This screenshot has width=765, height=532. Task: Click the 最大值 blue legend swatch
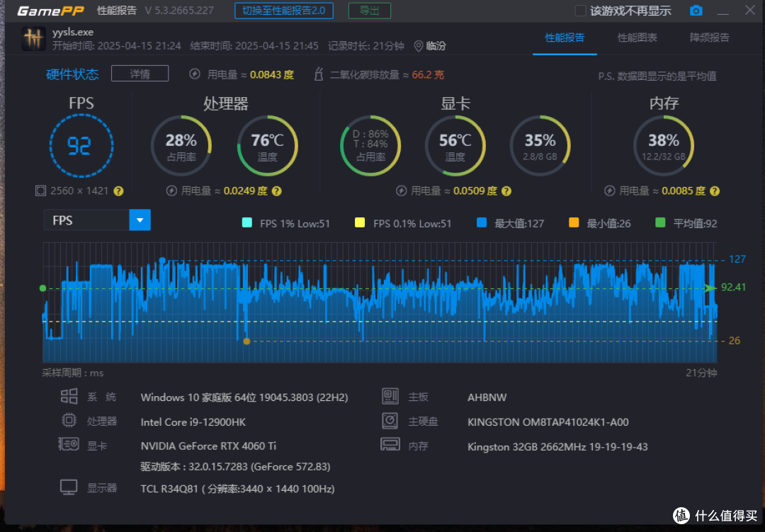point(482,223)
